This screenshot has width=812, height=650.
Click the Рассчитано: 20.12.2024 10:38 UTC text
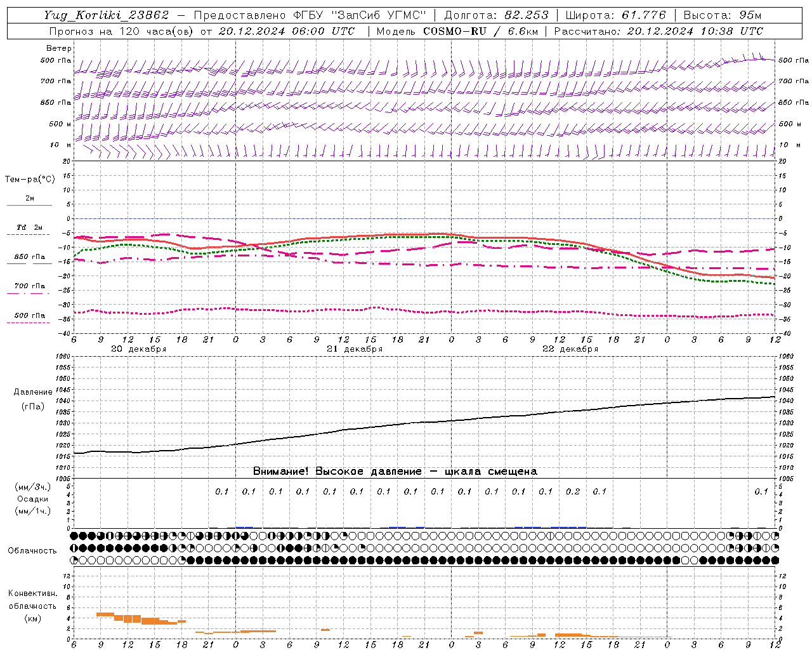(658, 31)
